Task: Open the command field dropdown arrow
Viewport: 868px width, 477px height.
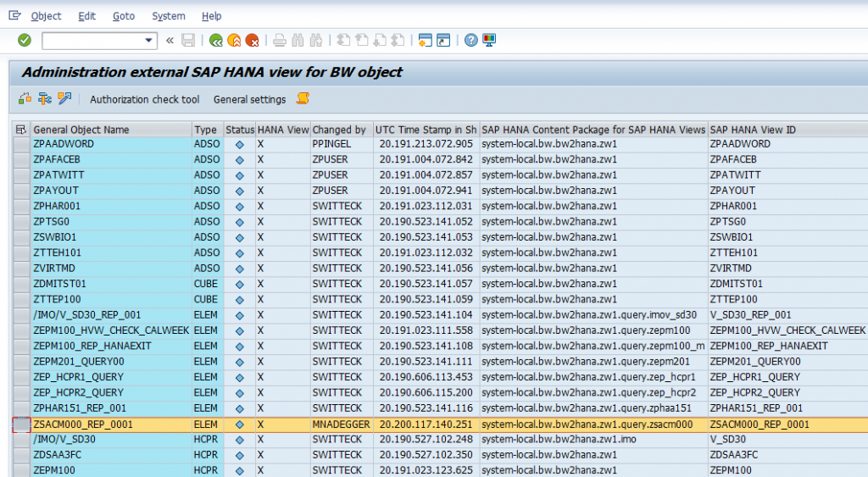Action: point(148,41)
